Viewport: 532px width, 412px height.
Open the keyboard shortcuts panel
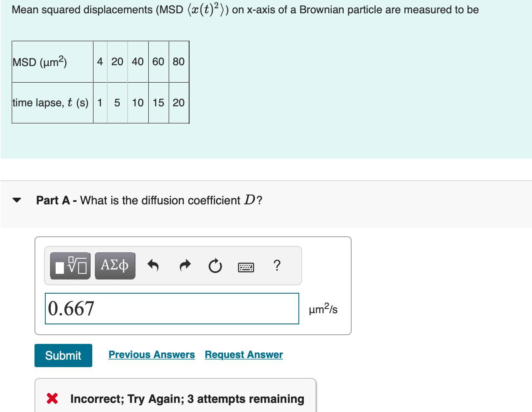(x=246, y=267)
